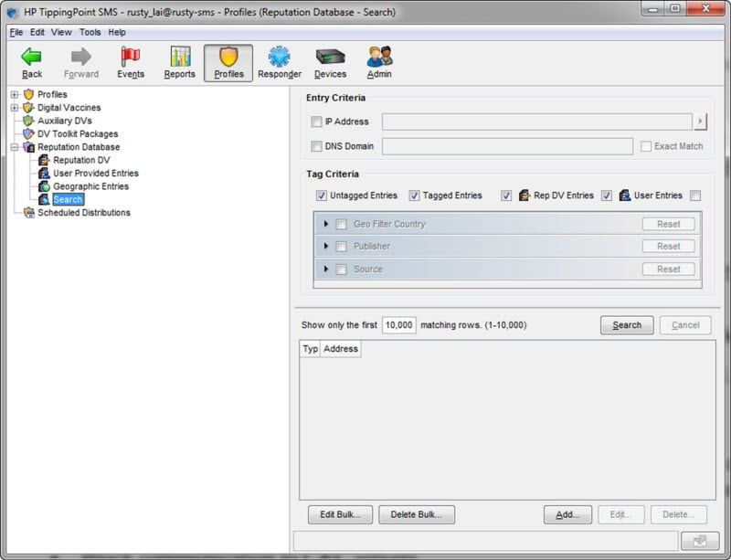Viewport: 731px width, 560px height.
Task: Select Geographic Entries in the tree
Action: coord(90,186)
